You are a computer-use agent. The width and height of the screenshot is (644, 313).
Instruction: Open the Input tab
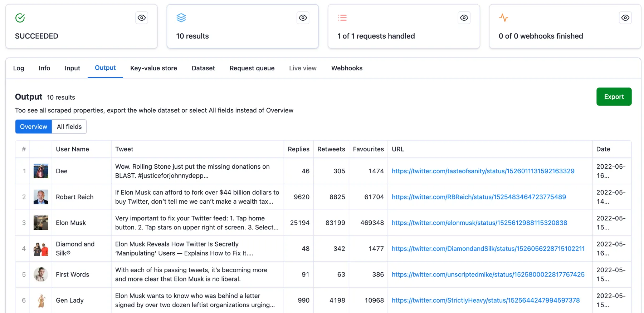pyautogui.click(x=72, y=68)
